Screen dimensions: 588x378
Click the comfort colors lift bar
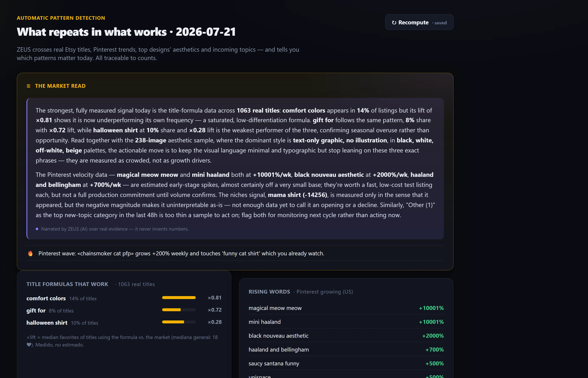(x=179, y=298)
